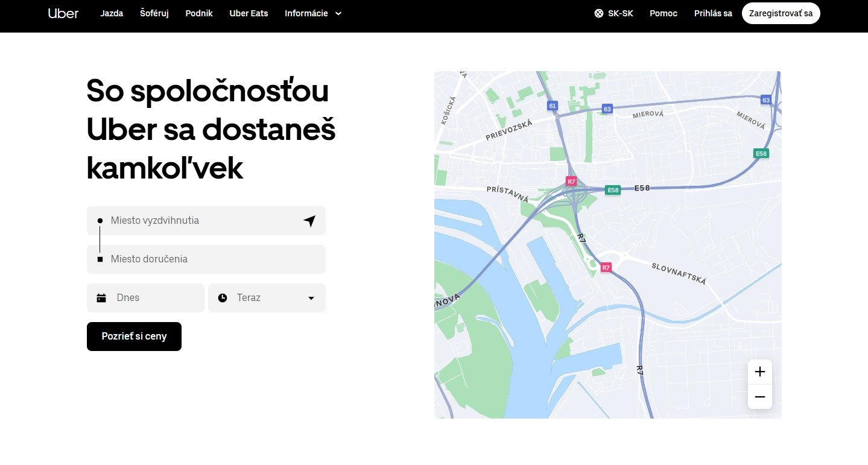
Task: Click the clock icon
Action: pos(223,298)
